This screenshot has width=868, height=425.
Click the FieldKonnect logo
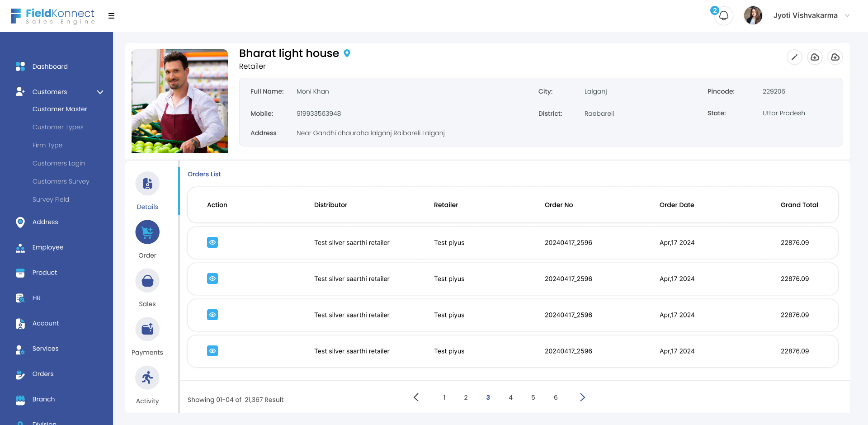(53, 16)
